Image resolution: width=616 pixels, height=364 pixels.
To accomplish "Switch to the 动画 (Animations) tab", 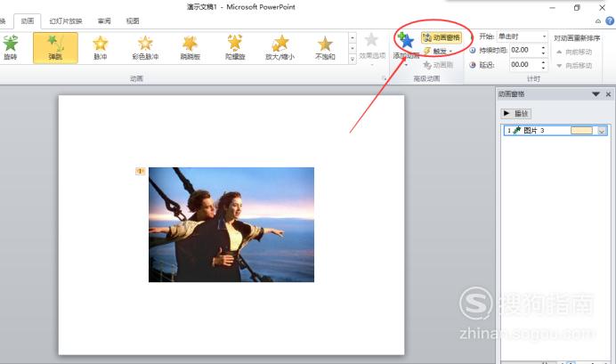I will (x=27, y=20).
